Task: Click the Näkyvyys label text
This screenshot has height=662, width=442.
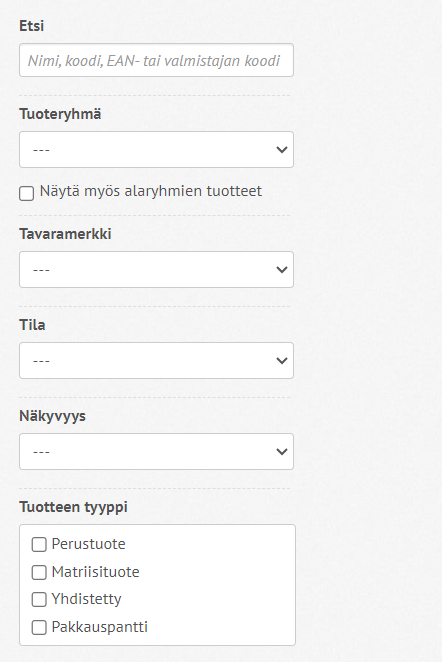Action: tap(52, 416)
